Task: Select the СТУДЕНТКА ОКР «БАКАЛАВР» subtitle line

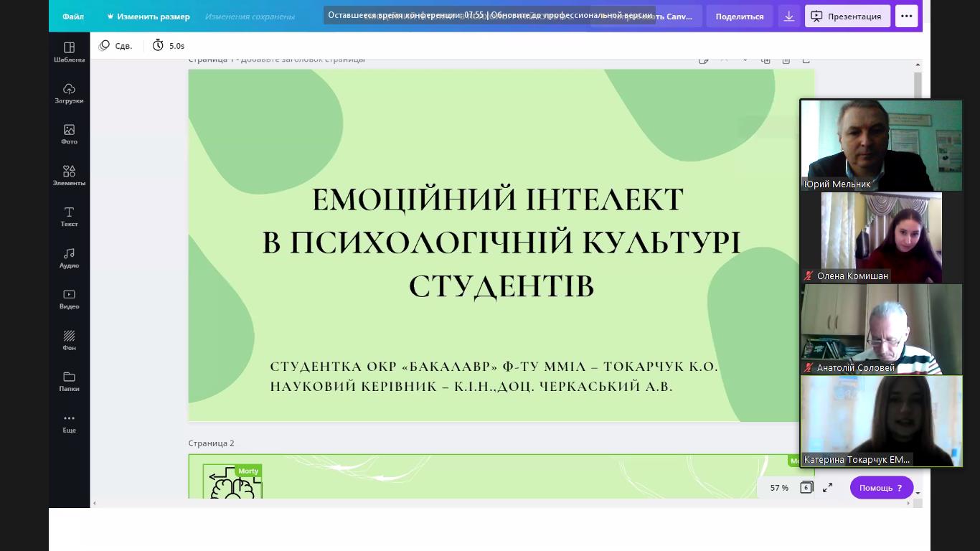Action: click(494, 366)
